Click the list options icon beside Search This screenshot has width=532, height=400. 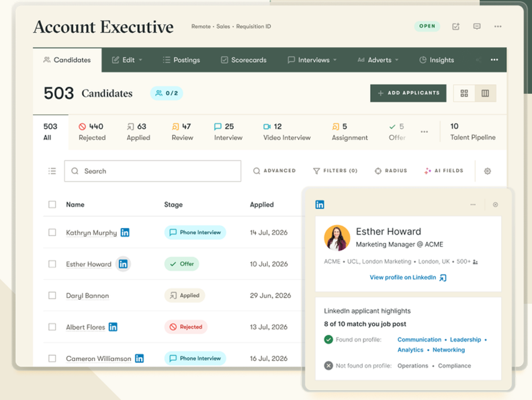(x=52, y=171)
